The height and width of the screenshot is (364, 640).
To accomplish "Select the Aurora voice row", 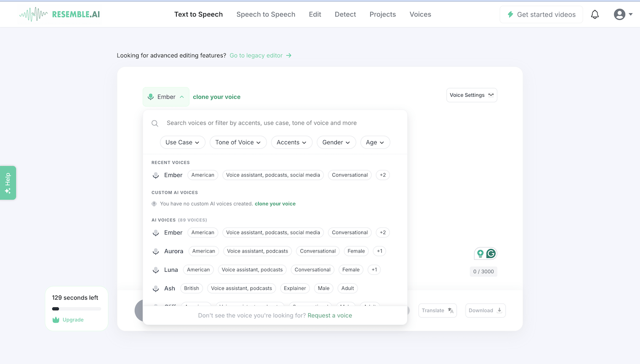I will tap(275, 251).
